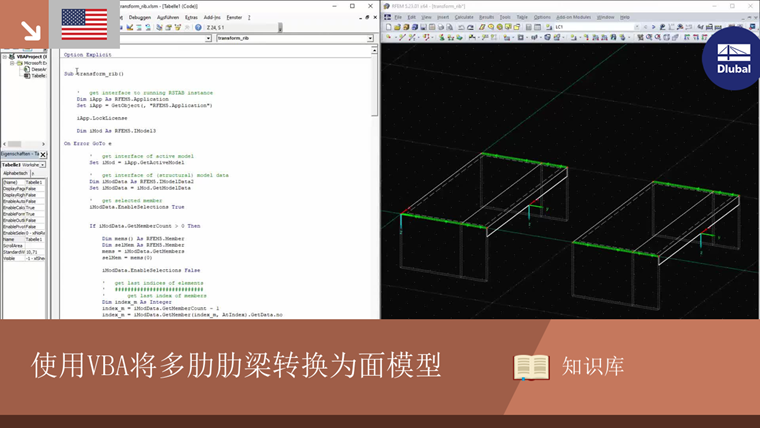Click the On Error GoTo e line
The image size is (760, 428).
(88, 143)
